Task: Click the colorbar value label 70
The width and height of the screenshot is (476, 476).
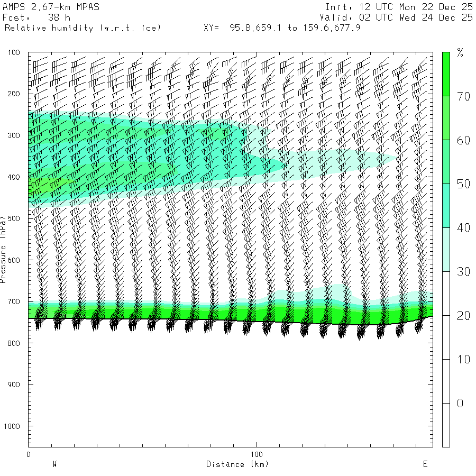Action: 463,97
